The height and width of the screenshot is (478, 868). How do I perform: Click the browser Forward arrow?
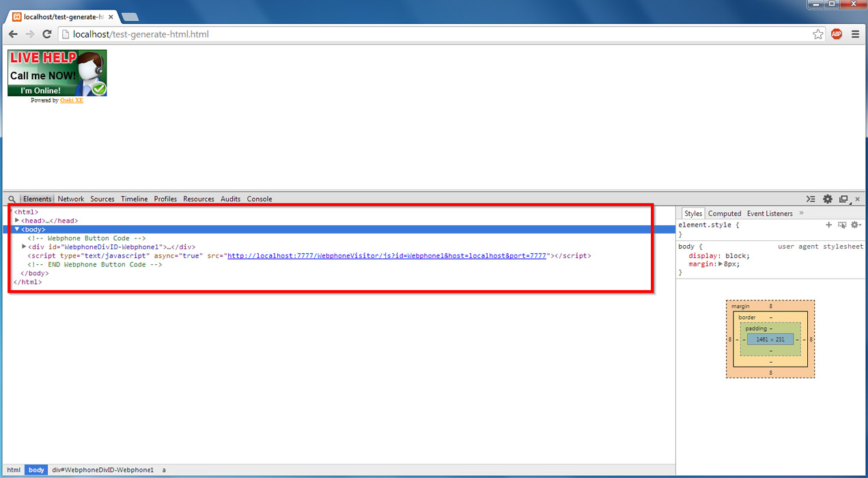(30, 34)
